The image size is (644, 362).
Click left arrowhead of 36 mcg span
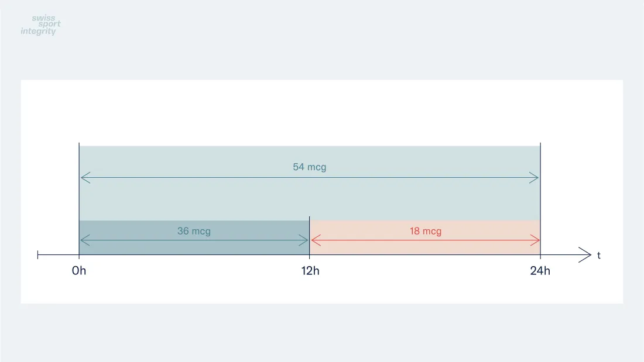pyautogui.click(x=85, y=240)
